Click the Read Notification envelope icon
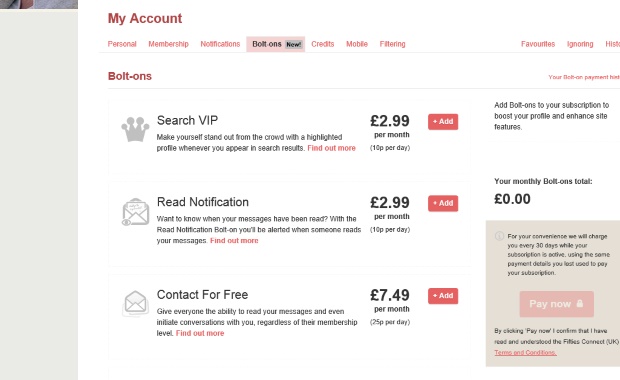This screenshot has height=380, width=620. [135, 212]
